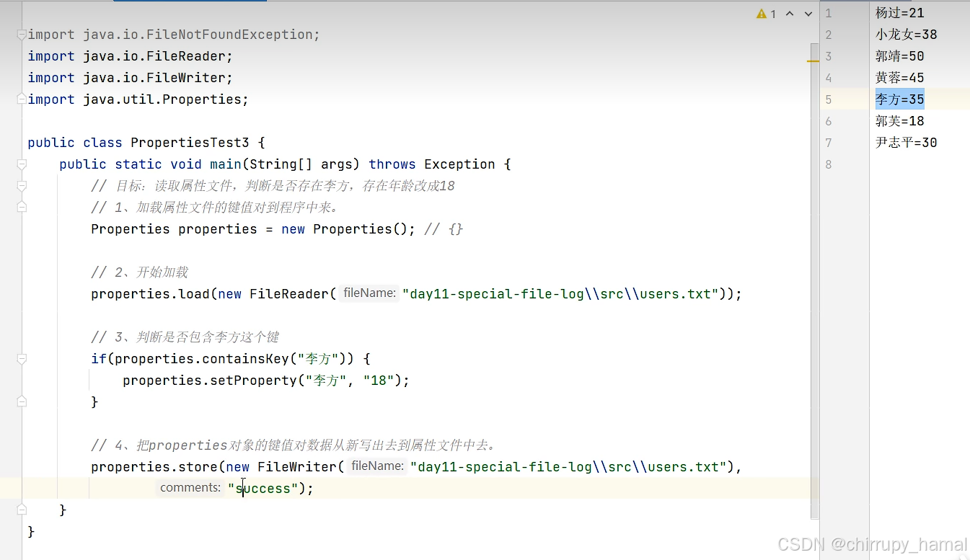Click fold end marker at if block closing brace
Viewport: 970px width, 560px height.
tap(22, 402)
